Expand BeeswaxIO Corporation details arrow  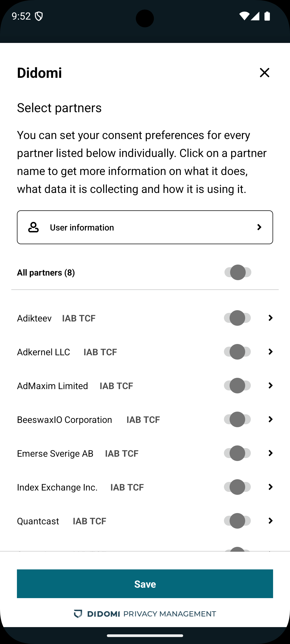pyautogui.click(x=270, y=419)
